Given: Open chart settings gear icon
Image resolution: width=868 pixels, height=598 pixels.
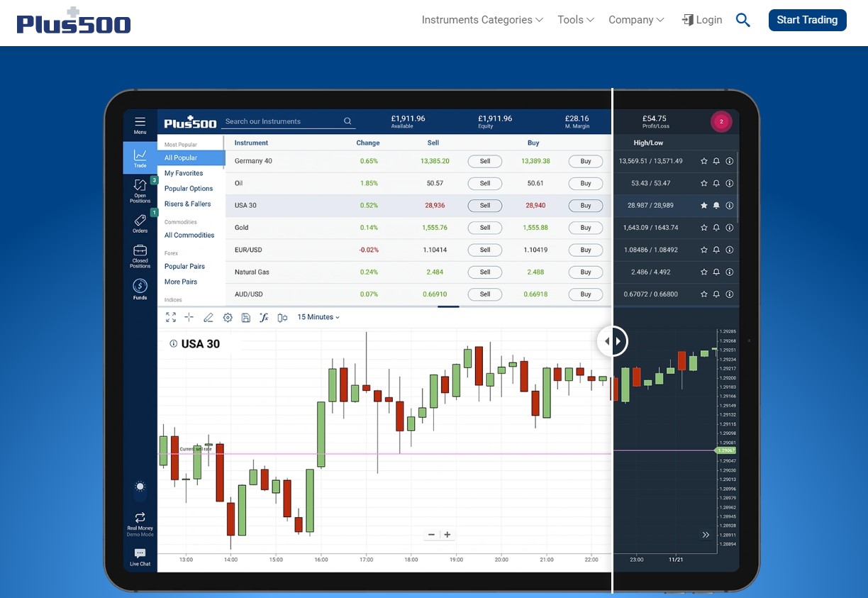Looking at the screenshot, I should pos(228,317).
